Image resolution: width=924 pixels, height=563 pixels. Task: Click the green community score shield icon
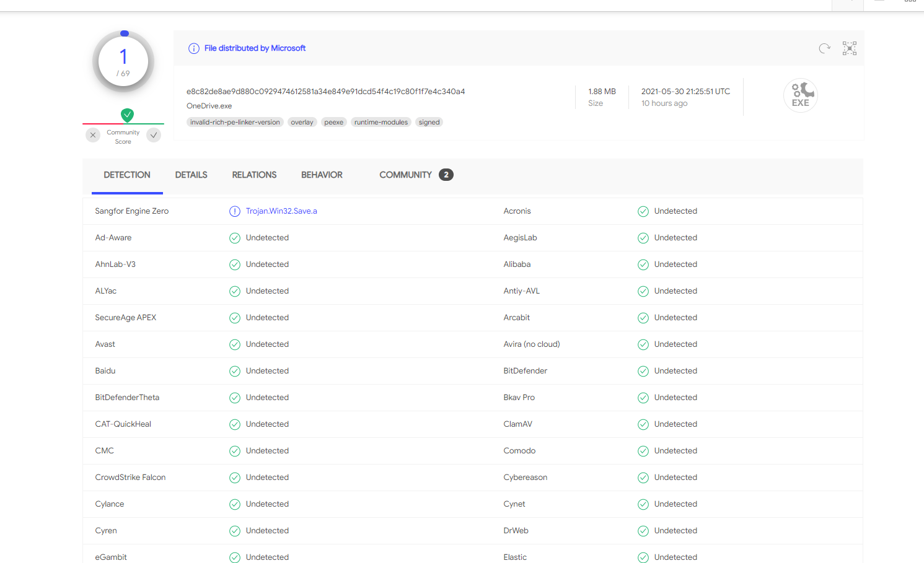pyautogui.click(x=127, y=115)
